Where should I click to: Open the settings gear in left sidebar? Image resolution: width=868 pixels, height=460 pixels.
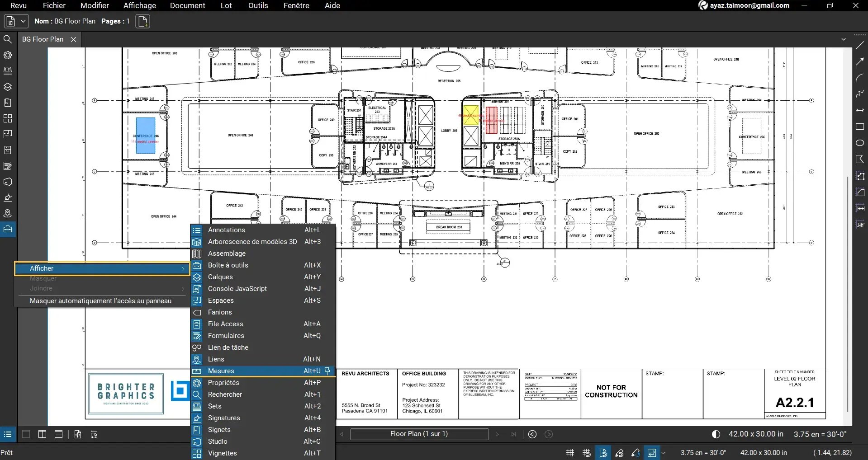tap(8, 55)
